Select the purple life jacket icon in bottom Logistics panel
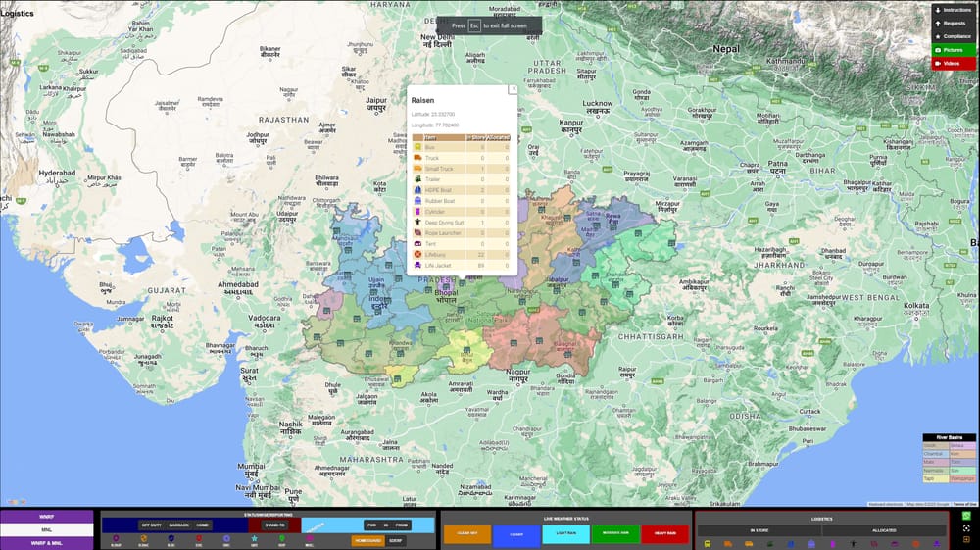Screen dimensions: 980x550 pyautogui.click(x=936, y=544)
